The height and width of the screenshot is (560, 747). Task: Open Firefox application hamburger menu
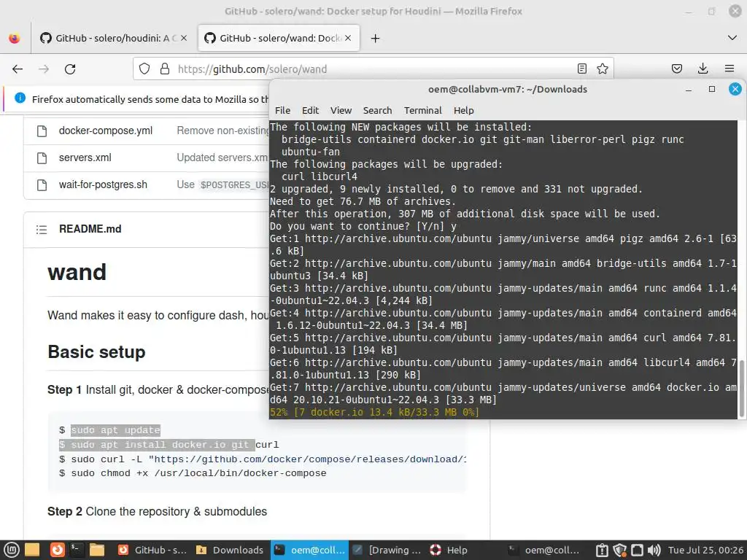pos(729,69)
